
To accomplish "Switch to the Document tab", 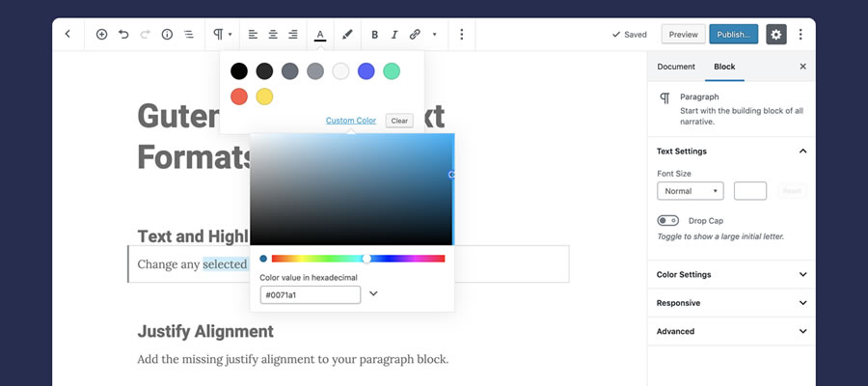I will 676,67.
